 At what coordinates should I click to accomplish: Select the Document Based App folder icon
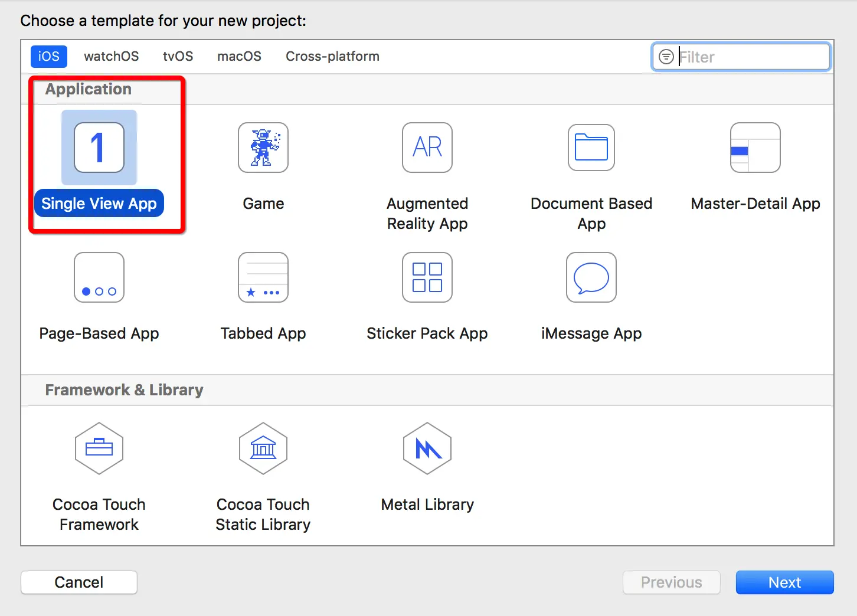point(591,148)
